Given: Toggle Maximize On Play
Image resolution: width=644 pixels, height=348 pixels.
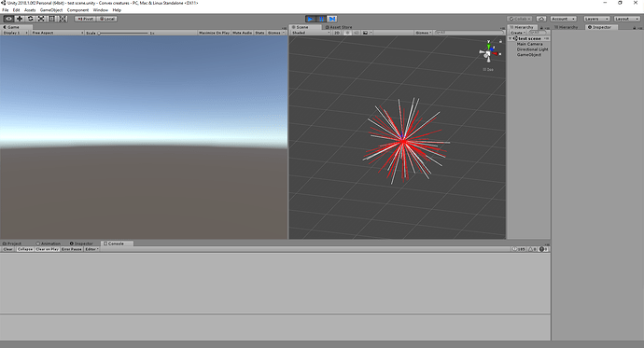Looking at the screenshot, I should pos(214,33).
